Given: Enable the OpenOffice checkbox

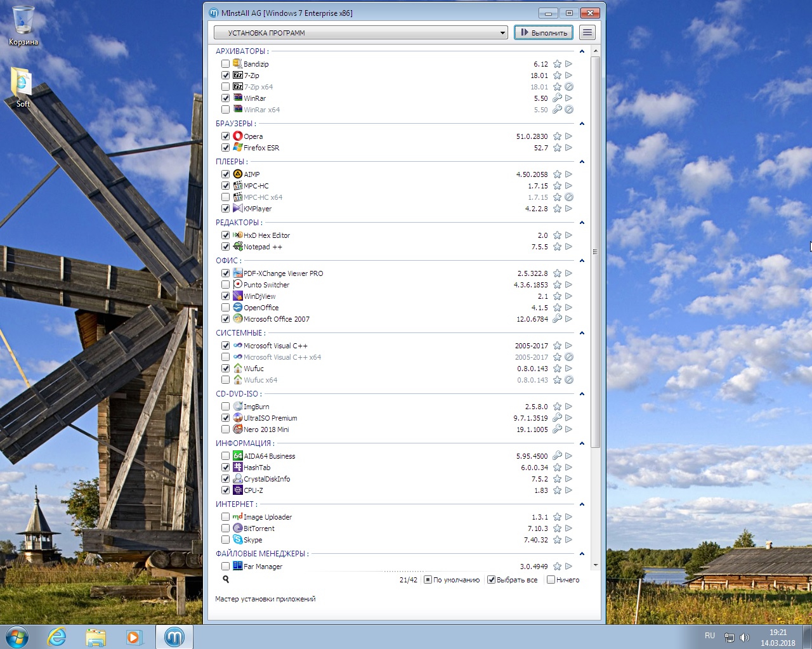Looking at the screenshot, I should point(225,308).
